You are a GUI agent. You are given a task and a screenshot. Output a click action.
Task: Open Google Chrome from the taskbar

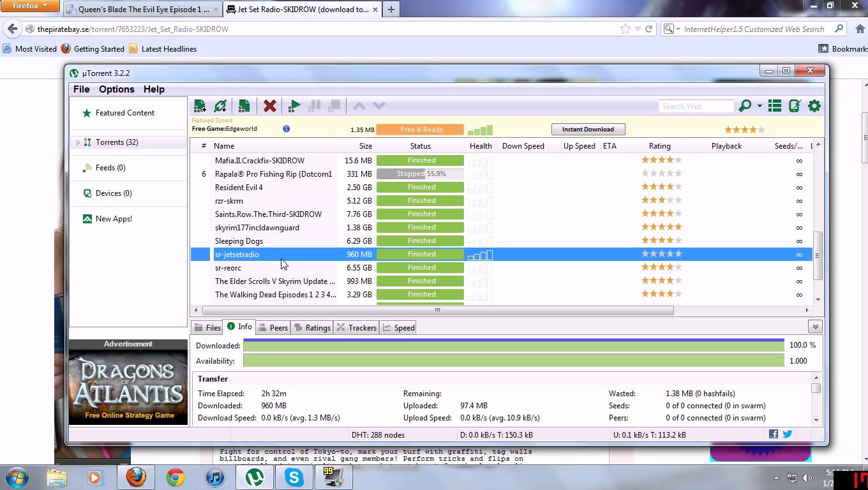coord(175,477)
